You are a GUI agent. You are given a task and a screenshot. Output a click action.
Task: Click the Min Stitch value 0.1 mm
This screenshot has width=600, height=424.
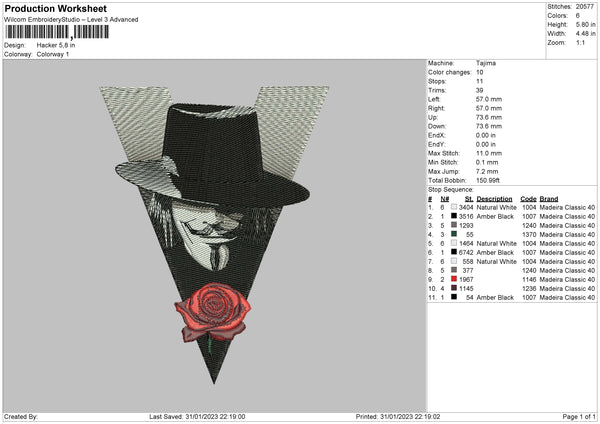tap(487, 162)
